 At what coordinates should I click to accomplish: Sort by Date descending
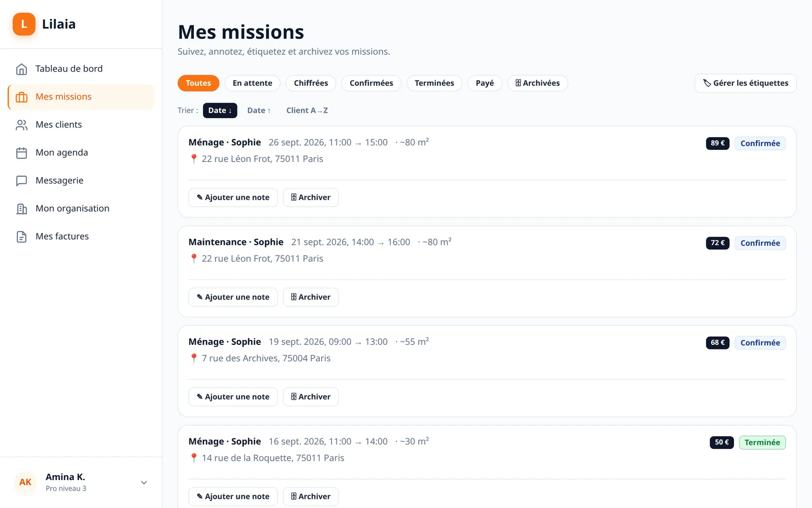(220, 110)
